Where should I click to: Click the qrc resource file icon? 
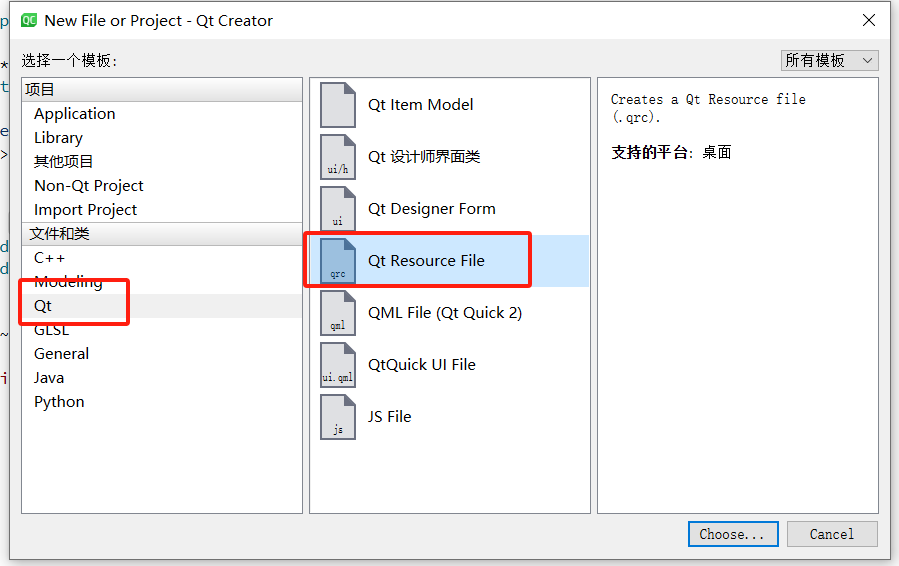click(x=338, y=261)
